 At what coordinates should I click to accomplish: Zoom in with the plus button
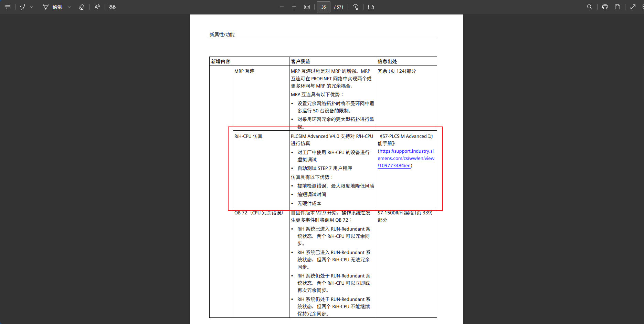pos(294,7)
